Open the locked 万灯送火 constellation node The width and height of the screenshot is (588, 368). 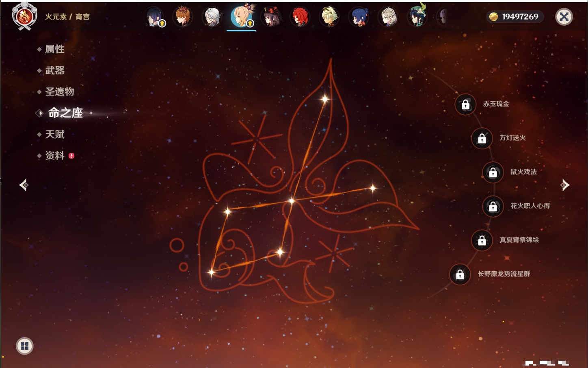click(482, 138)
